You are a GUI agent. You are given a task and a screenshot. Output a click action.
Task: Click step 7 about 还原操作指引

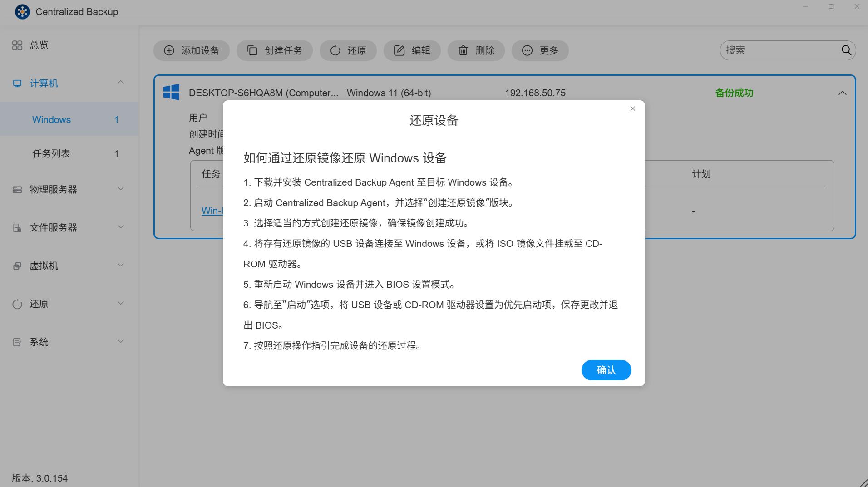point(333,346)
